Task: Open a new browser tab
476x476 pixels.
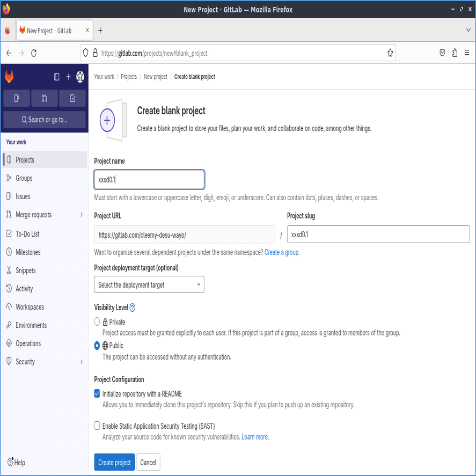Action: (x=100, y=31)
